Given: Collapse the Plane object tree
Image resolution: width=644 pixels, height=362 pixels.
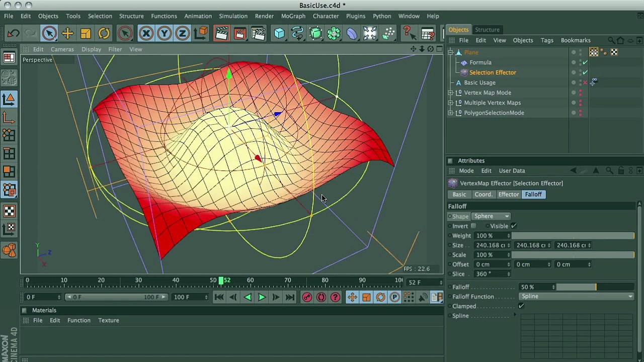Looking at the screenshot, I should click(x=451, y=52).
